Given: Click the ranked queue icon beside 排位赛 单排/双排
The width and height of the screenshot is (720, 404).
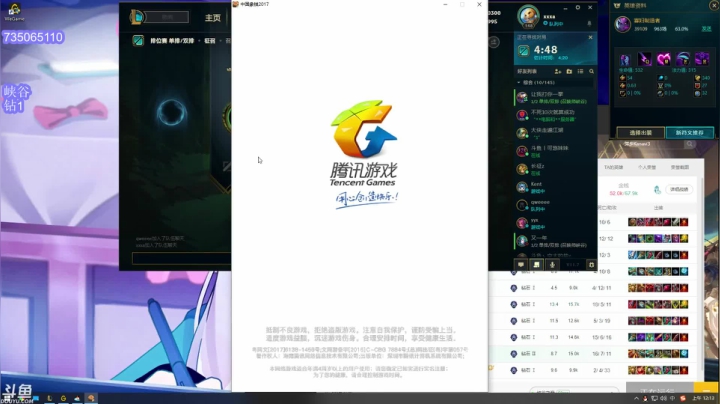Looking at the screenshot, I should coord(138,40).
